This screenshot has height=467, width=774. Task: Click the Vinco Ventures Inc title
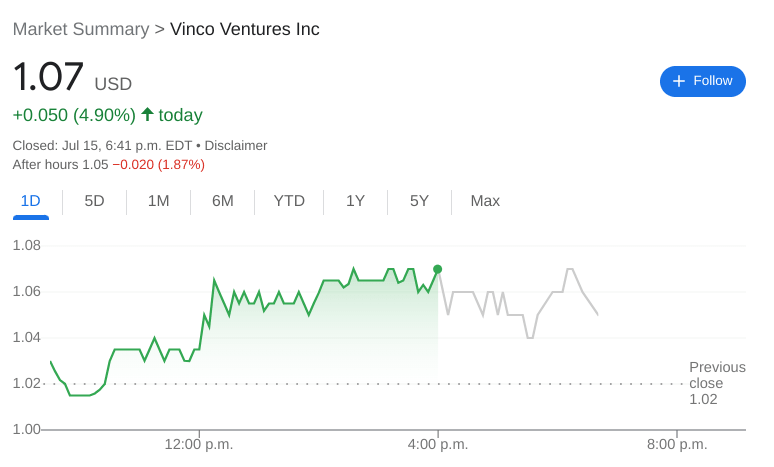tap(245, 29)
